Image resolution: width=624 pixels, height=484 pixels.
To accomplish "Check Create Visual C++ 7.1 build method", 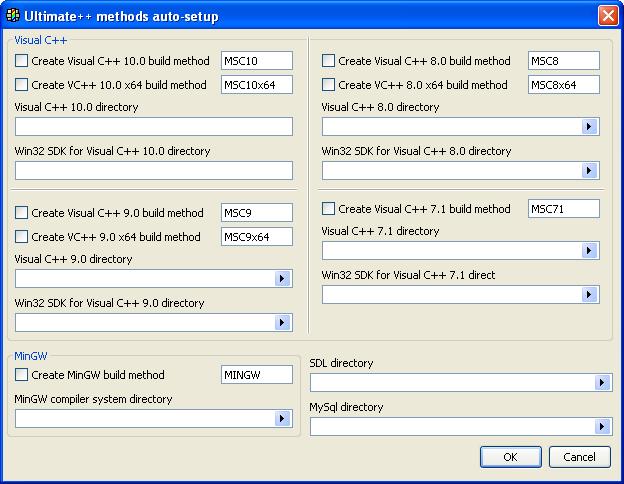I will tap(329, 209).
